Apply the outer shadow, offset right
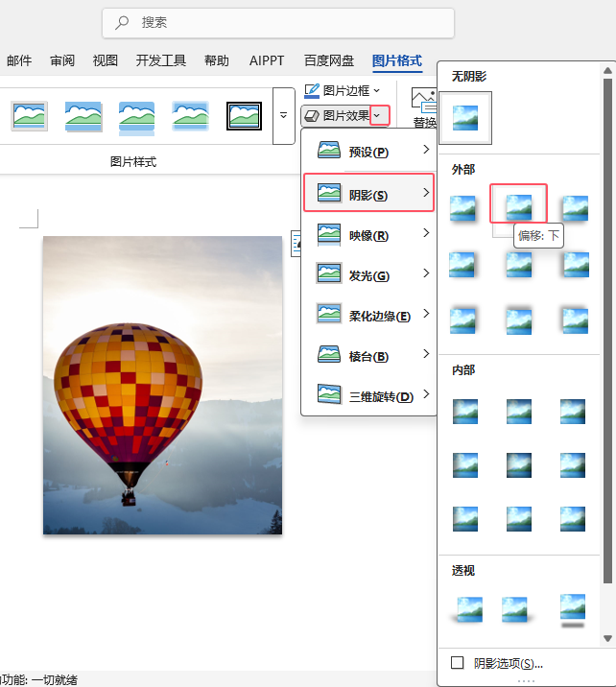 pyautogui.click(x=462, y=265)
